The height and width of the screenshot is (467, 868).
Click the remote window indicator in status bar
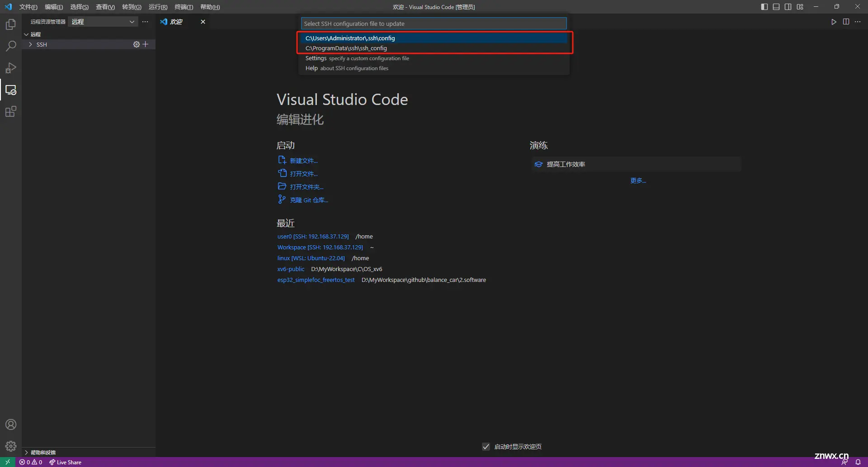(x=8, y=462)
